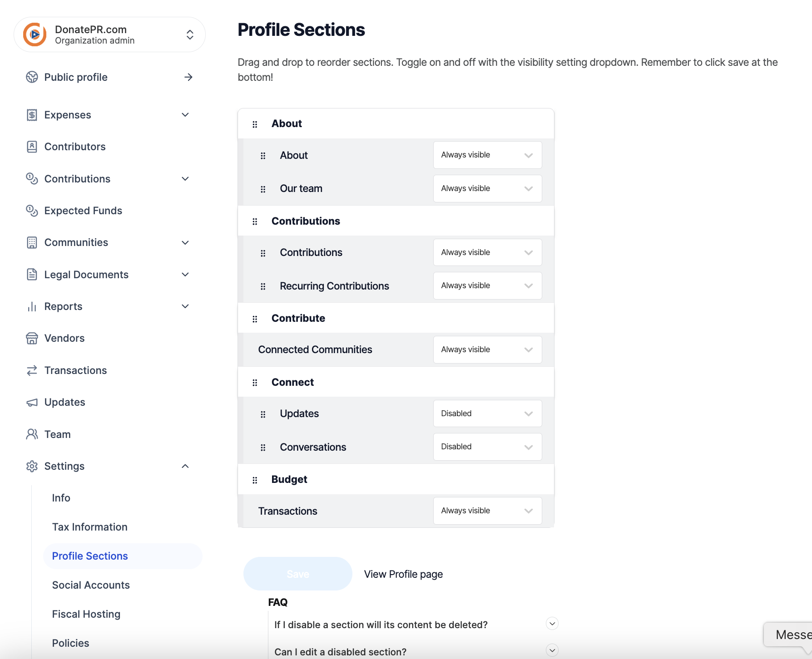812x659 pixels.
Task: Expand FAQ about disabled section content deletion
Action: point(552,624)
